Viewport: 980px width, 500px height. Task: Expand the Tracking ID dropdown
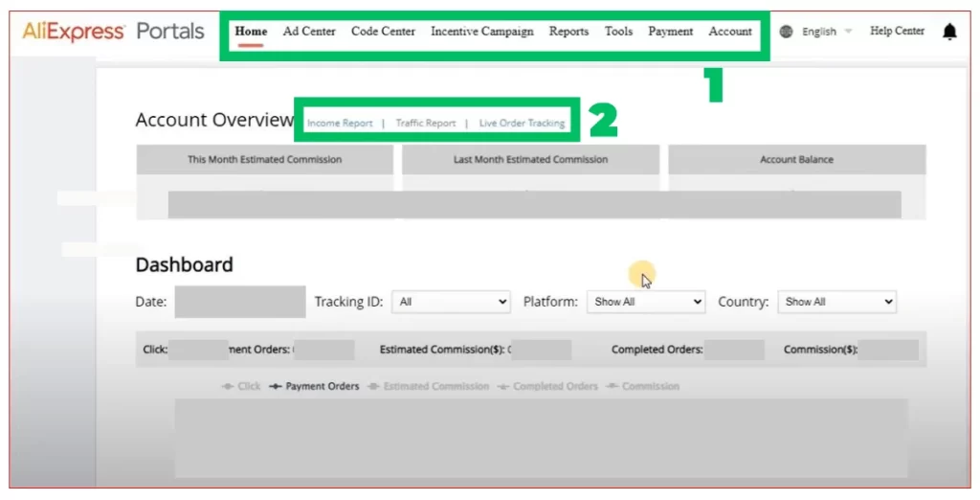(451, 302)
